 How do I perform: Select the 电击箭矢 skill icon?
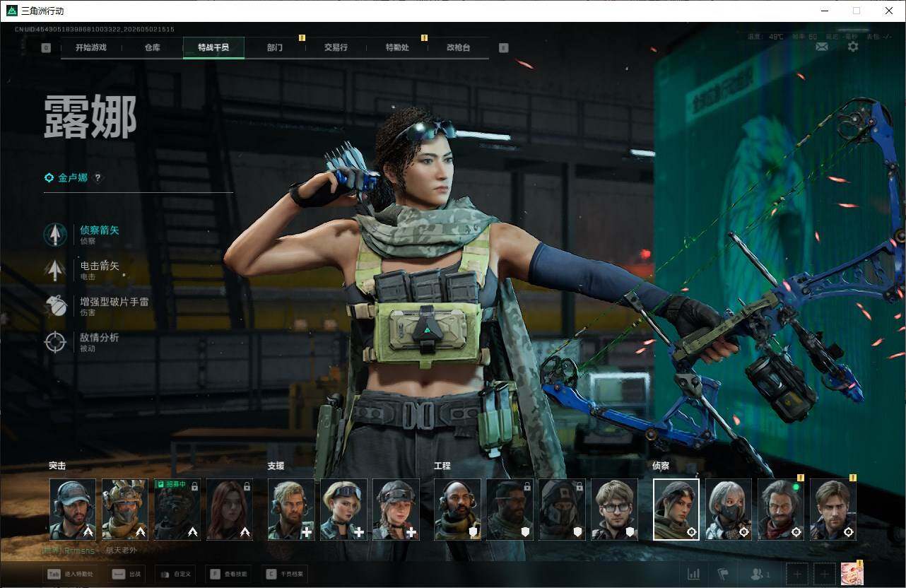click(55, 270)
